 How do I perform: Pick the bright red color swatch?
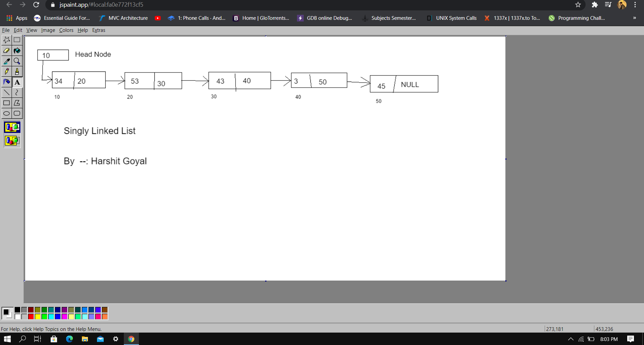(31, 316)
